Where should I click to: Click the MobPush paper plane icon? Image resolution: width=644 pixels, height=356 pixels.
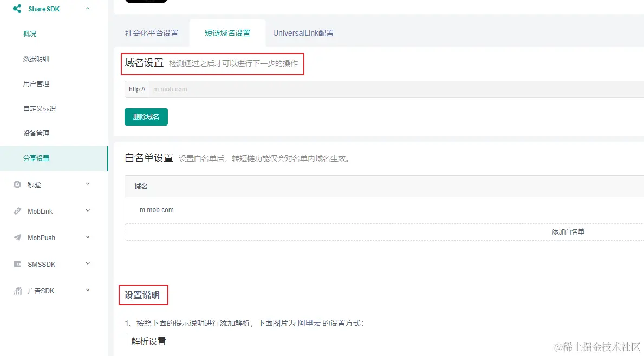pos(17,238)
